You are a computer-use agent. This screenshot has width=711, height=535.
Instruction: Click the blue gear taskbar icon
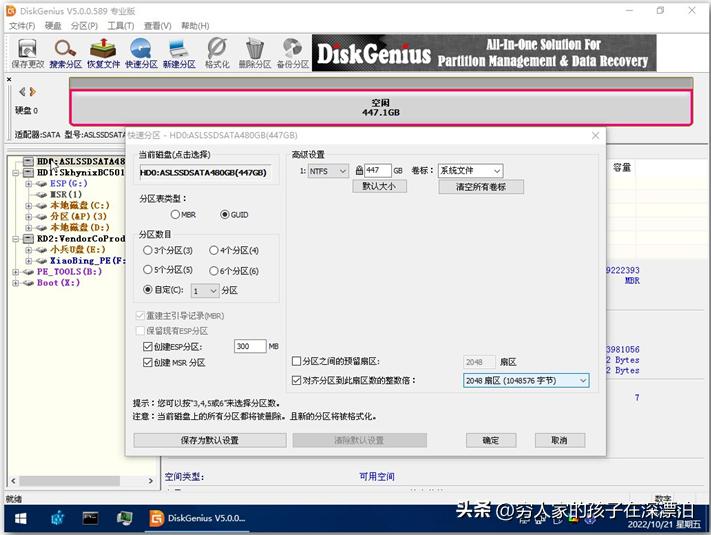tap(57, 518)
